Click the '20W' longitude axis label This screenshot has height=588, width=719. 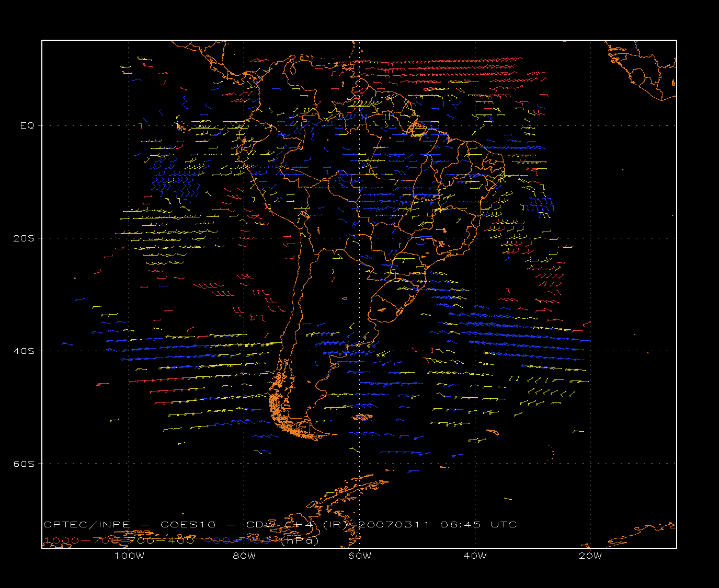[590, 556]
